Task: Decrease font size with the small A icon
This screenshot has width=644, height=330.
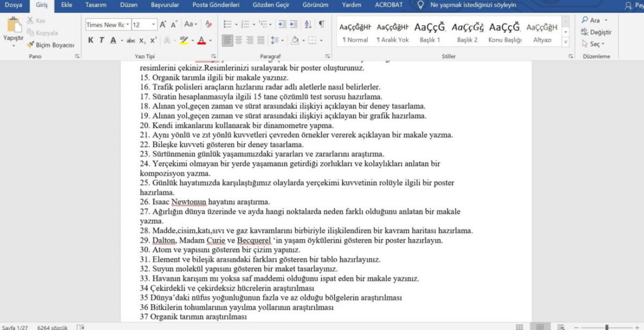Action: click(174, 25)
